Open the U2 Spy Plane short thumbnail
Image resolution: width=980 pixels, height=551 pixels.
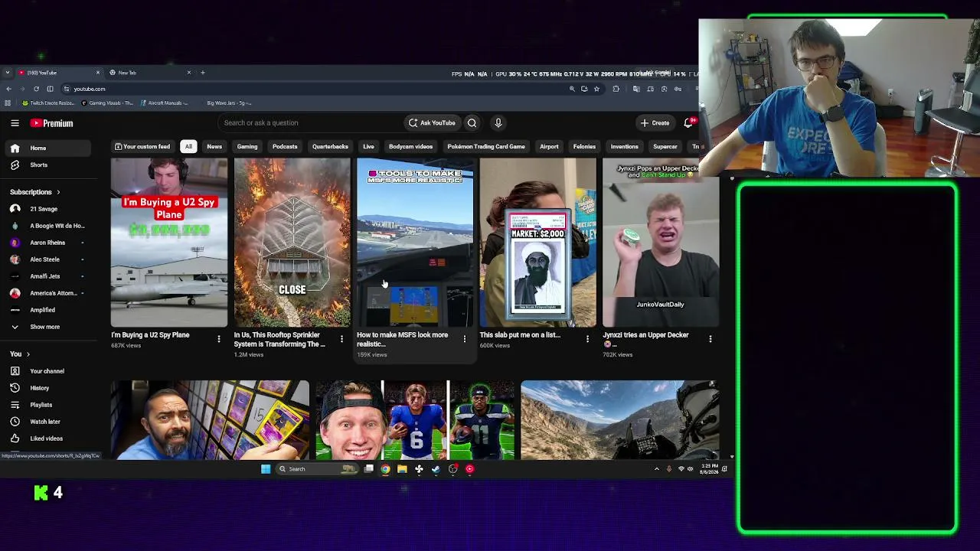(169, 243)
